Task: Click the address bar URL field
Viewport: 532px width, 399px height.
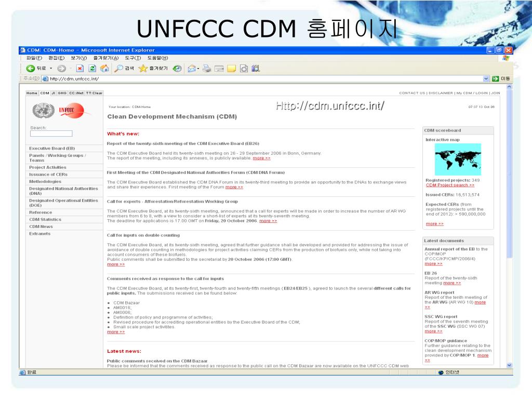Action: coord(265,79)
